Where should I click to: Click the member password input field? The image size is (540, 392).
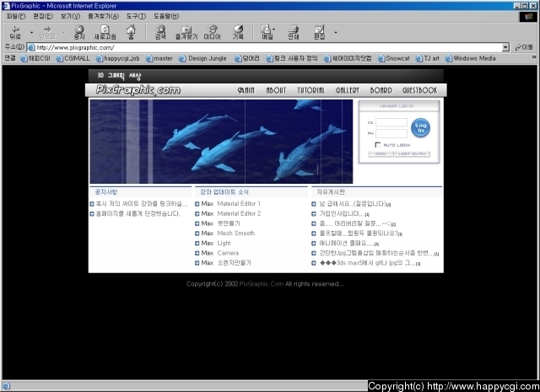click(x=391, y=133)
